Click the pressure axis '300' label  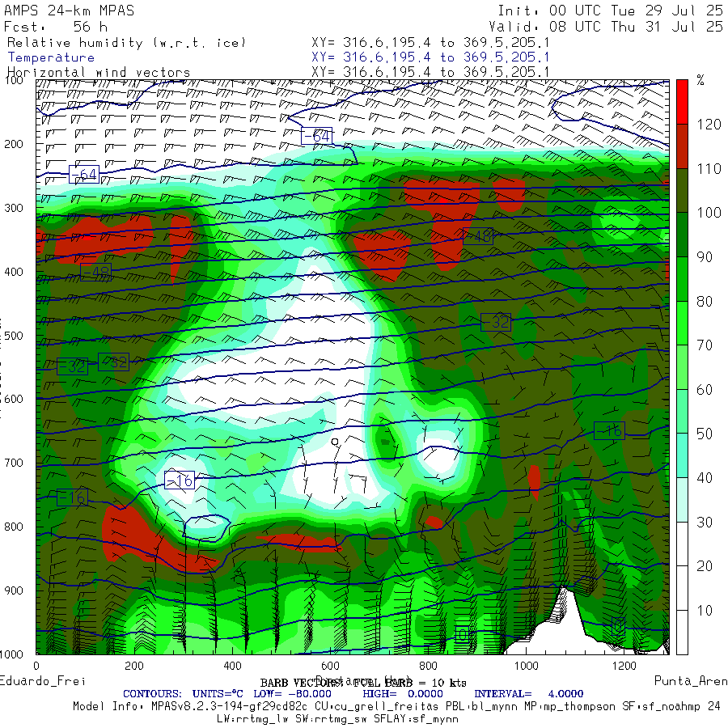pos(14,208)
